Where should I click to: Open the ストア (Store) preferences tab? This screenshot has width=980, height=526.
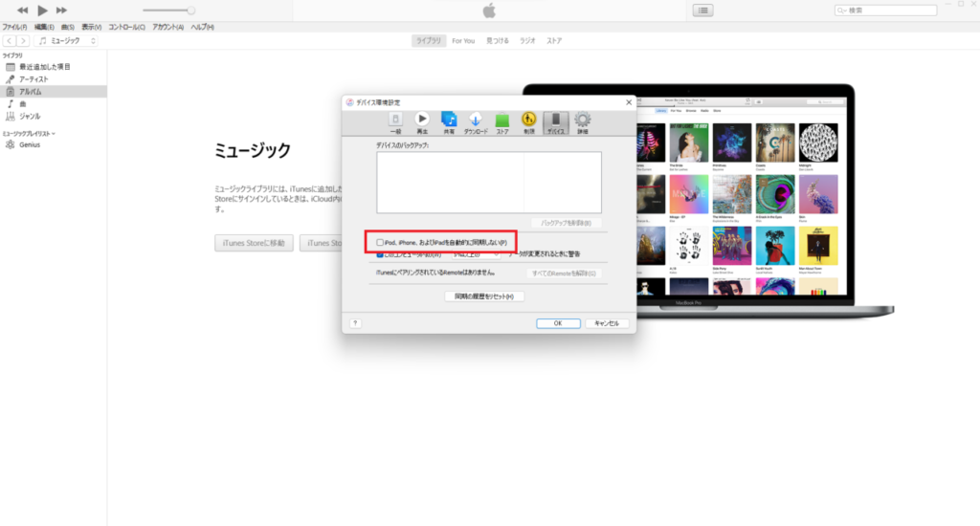(x=502, y=123)
